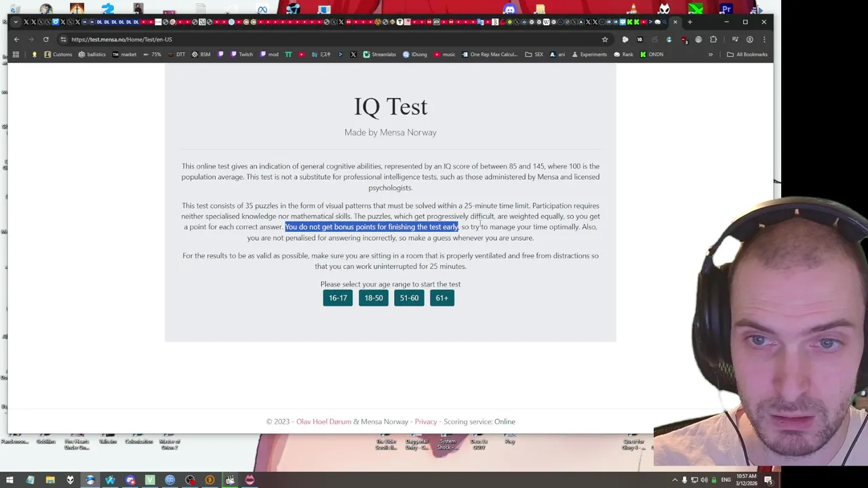Open the ani bookmark
Screen dimensions: 868x488
pyautogui.click(x=557, y=54)
